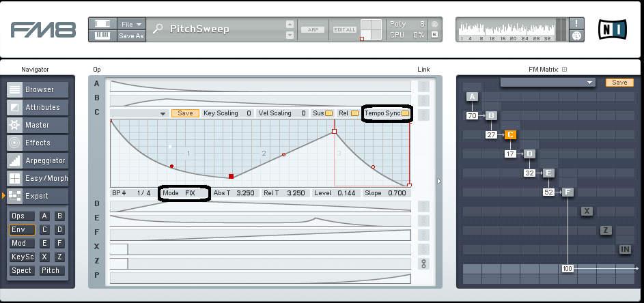The image size is (644, 303).
Task: Click the 100 output value in FM Matrix
Action: 568,269
